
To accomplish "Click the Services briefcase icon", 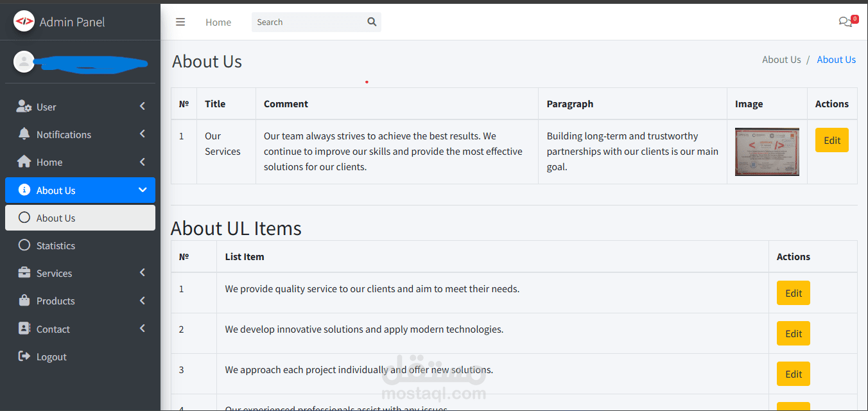I will tap(24, 273).
